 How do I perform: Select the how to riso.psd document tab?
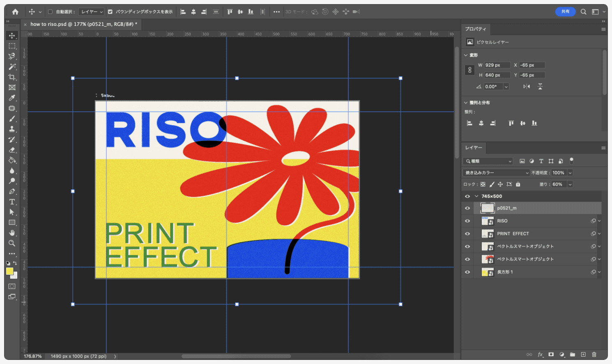pyautogui.click(x=84, y=24)
